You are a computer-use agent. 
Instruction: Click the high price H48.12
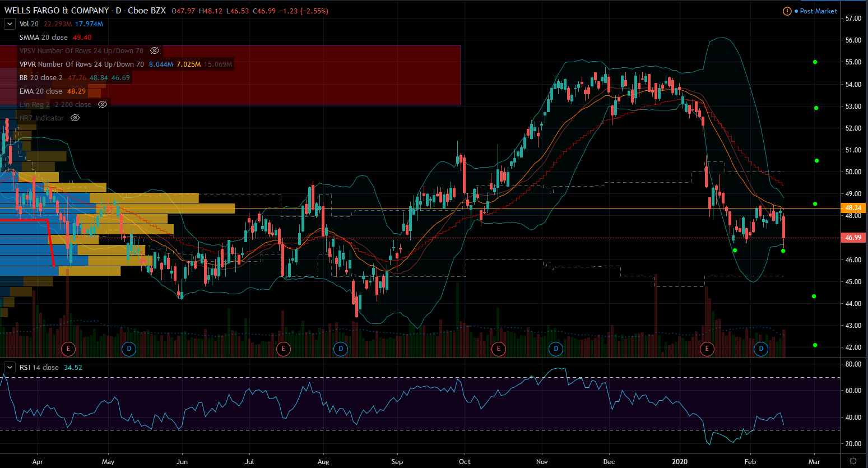211,11
